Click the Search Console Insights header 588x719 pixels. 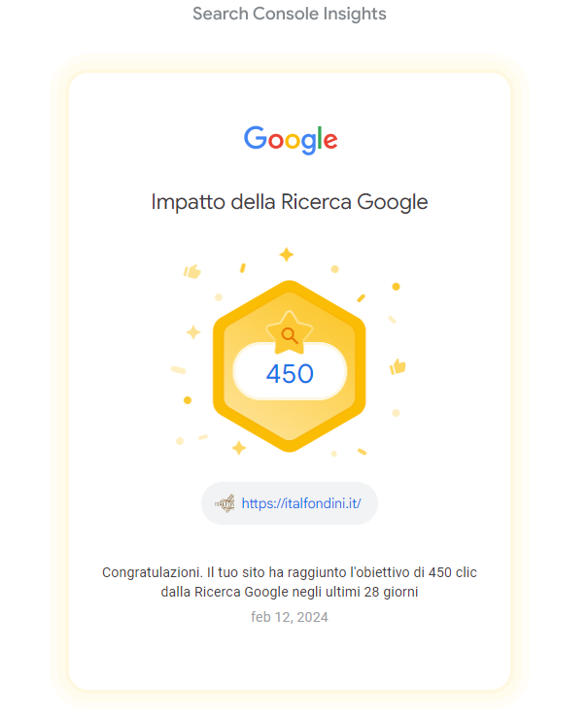pyautogui.click(x=290, y=14)
